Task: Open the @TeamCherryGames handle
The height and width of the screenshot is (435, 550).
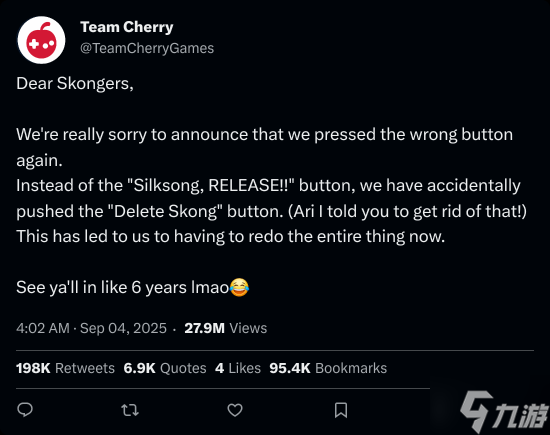Action: 147,48
